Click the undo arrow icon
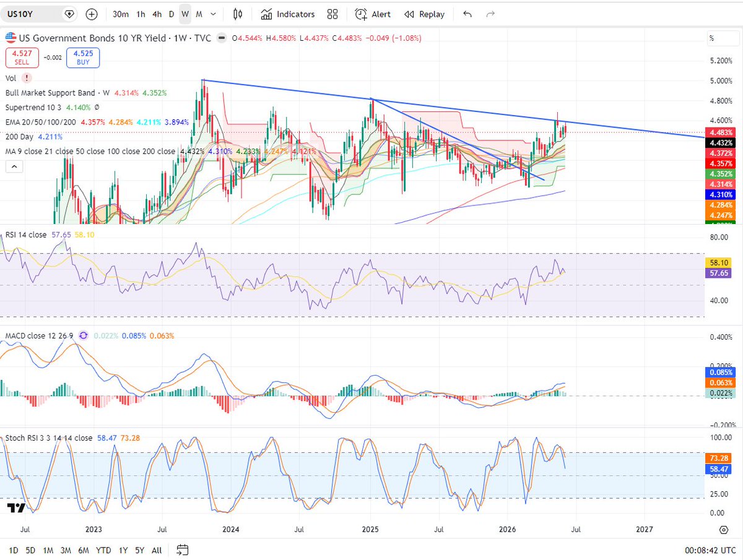Screen dimensions: 743x560 click(x=467, y=14)
